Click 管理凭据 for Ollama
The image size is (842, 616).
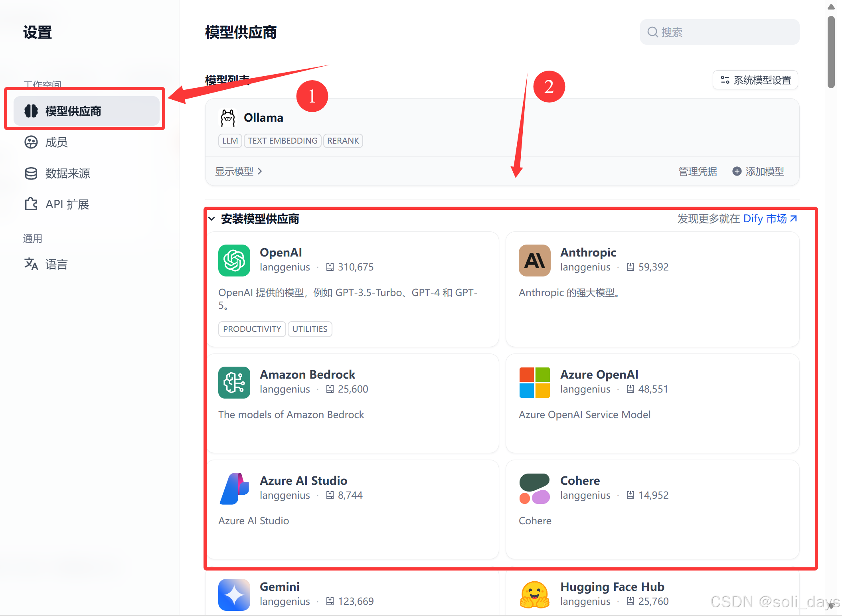pyautogui.click(x=698, y=171)
